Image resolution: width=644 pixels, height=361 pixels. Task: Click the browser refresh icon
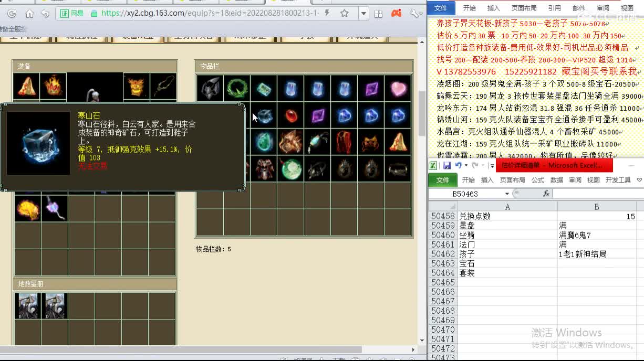click(12, 14)
